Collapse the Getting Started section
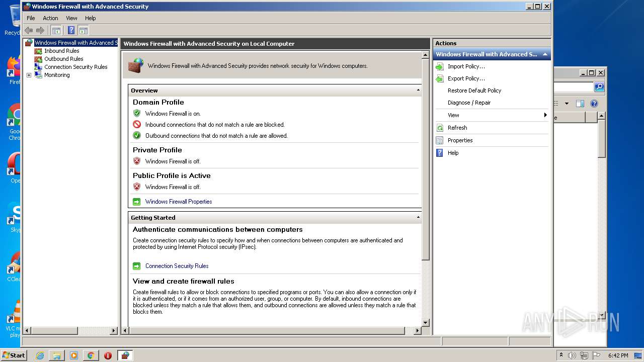 [418, 218]
